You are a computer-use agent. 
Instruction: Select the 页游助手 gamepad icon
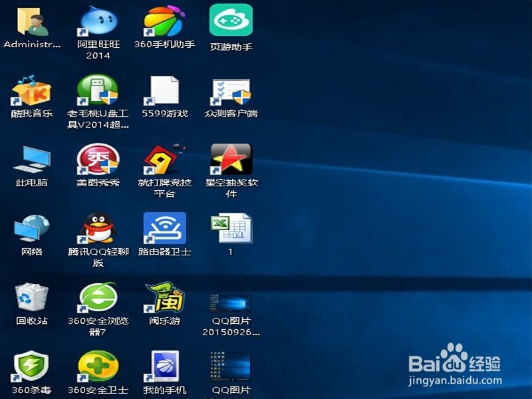click(x=231, y=21)
